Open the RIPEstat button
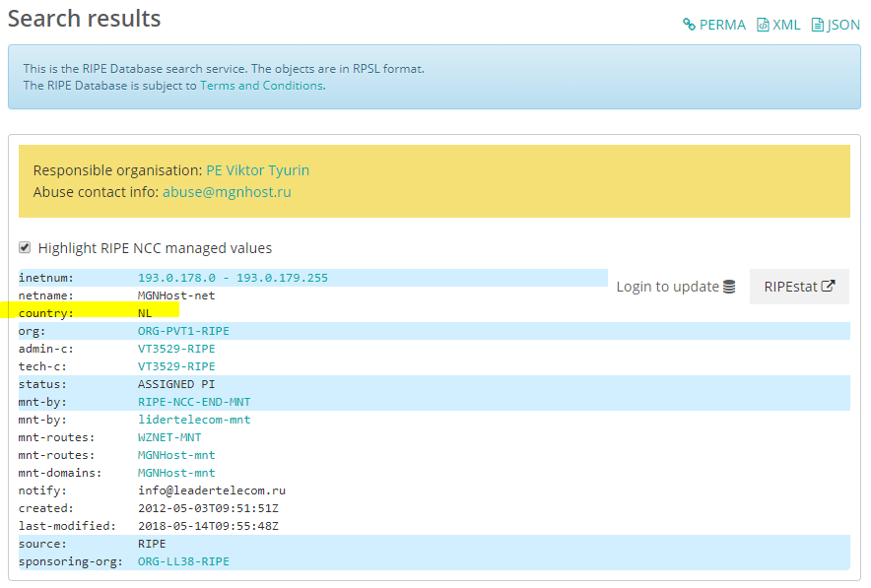Screen dimensions: 871x588 click(799, 287)
